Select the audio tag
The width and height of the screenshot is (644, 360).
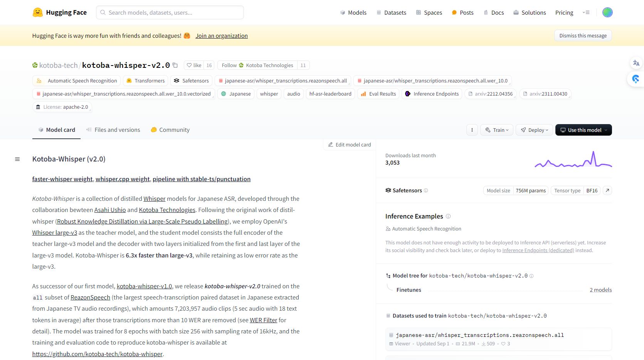tap(294, 94)
